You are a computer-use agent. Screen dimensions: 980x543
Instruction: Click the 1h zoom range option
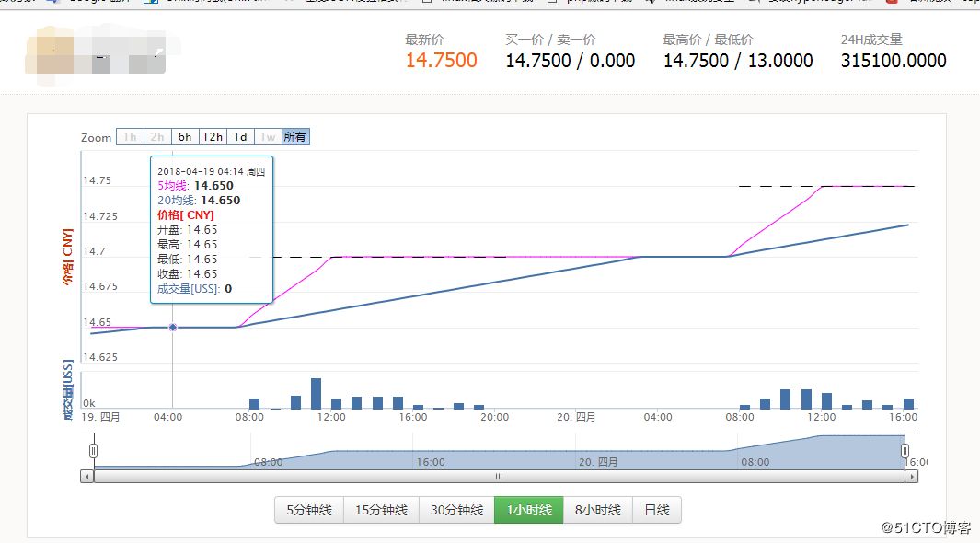point(130,137)
